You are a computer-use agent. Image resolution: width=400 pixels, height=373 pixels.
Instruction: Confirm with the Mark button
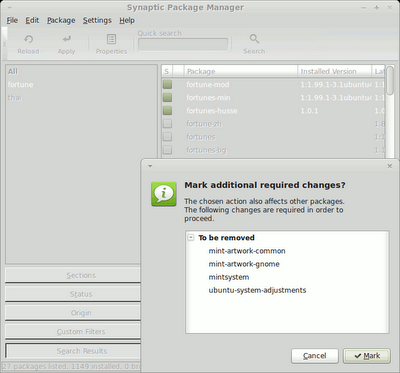coord(367,356)
